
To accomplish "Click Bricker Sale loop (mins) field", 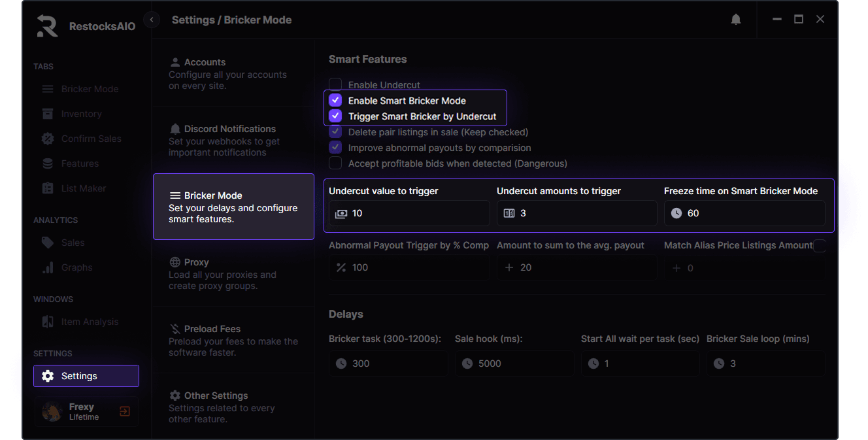I will [765, 364].
